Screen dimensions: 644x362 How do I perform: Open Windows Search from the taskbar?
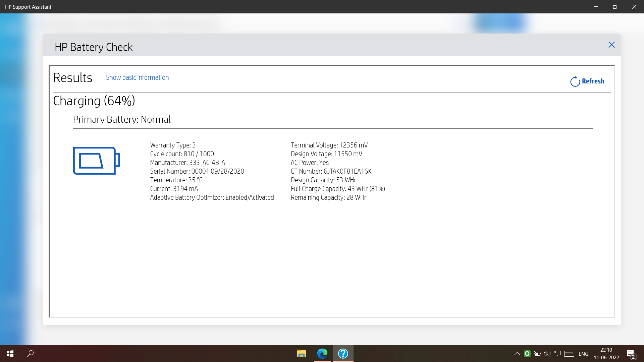pos(30,353)
